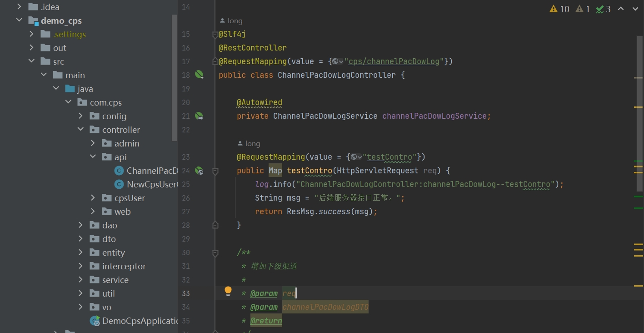Image resolution: width=644 pixels, height=333 pixels.
Task: Click the project tree vertical scrollbar
Action: point(174,77)
